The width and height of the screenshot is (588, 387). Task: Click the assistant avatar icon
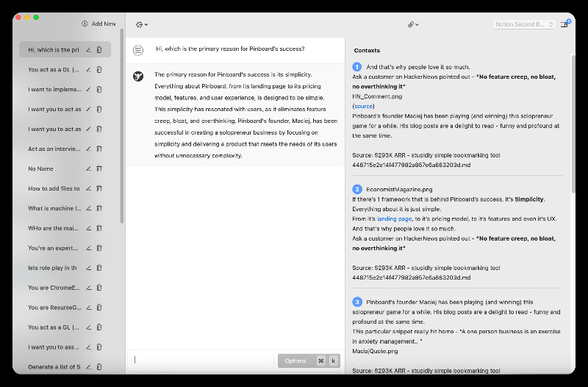point(138,76)
